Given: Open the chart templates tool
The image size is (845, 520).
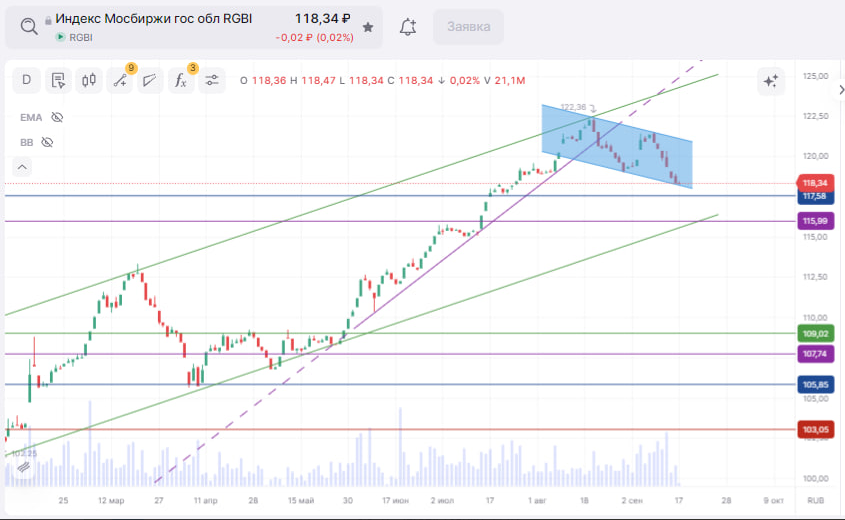Looking at the screenshot, I should tap(58, 80).
